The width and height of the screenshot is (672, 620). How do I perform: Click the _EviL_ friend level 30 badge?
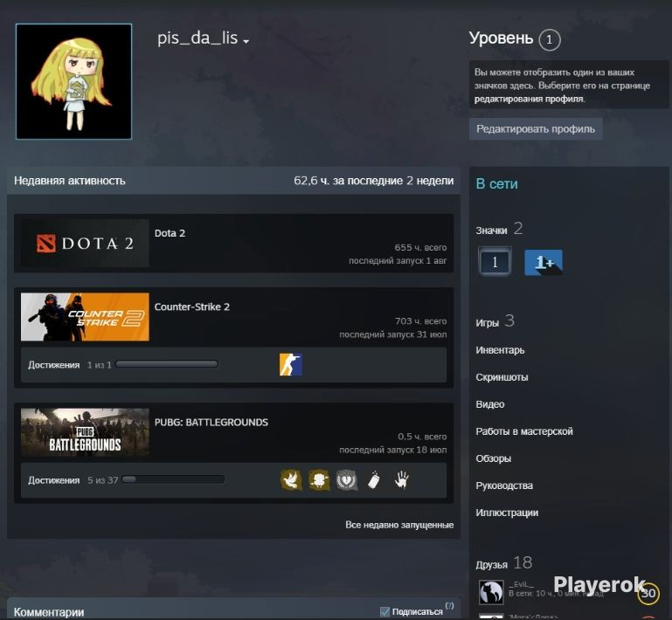coord(648,593)
